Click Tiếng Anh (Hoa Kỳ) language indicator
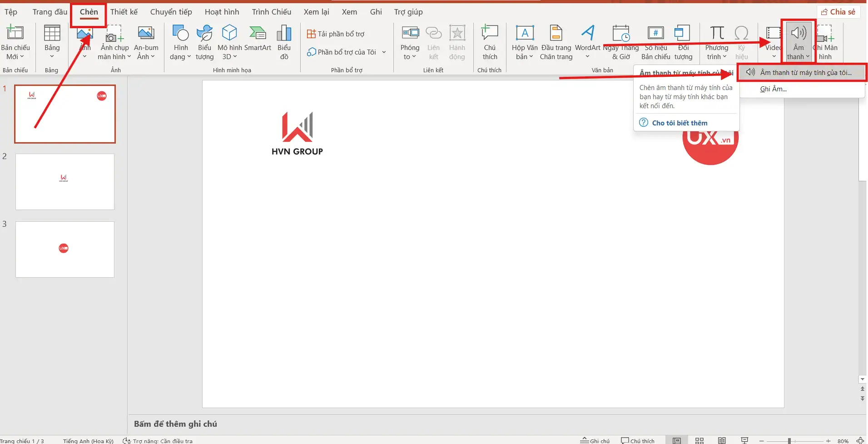Image resolution: width=868 pixels, height=444 pixels. coord(88,441)
